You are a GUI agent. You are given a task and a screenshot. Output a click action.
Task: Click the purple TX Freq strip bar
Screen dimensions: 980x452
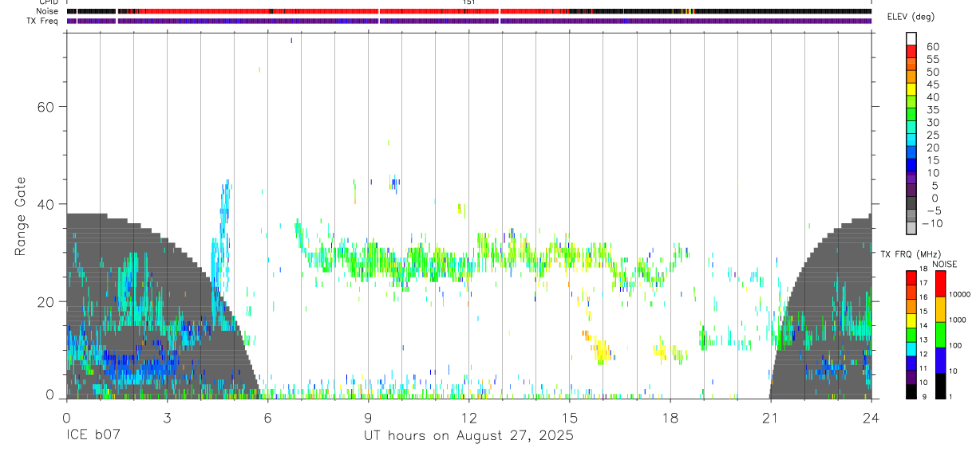(468, 21)
